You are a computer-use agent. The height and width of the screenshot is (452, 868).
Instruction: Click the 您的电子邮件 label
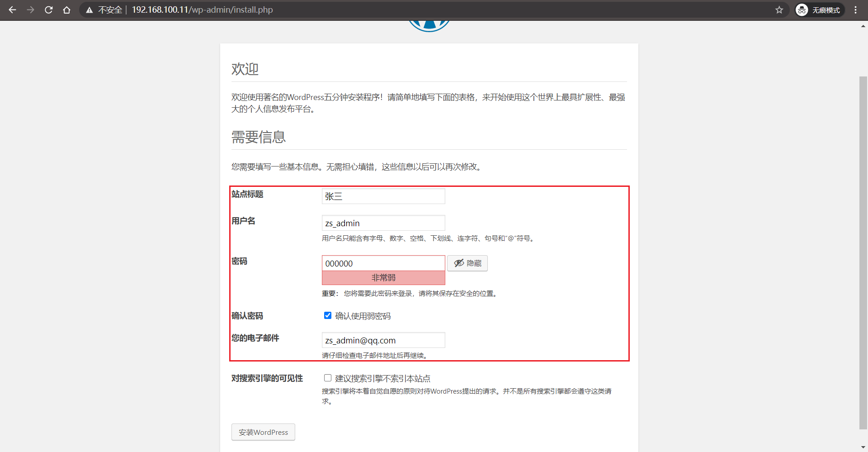coord(255,338)
